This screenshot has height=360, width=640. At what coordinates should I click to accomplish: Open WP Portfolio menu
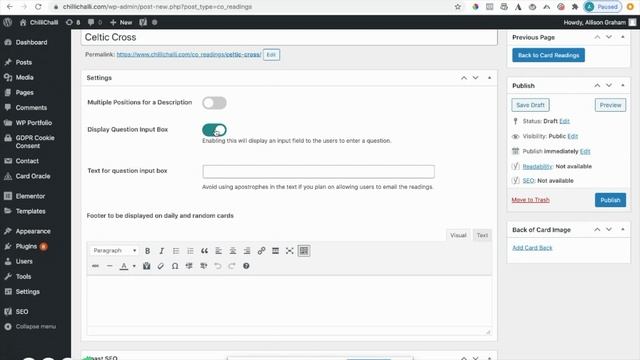point(33,122)
